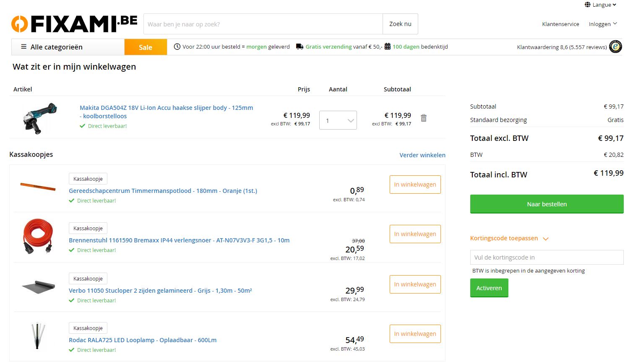Open Klantenservice in the header
The height and width of the screenshot is (364, 633).
560,24
